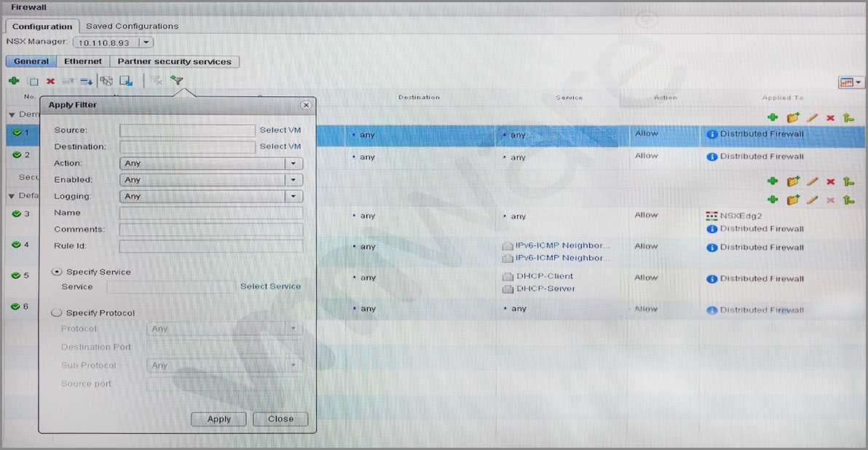The height and width of the screenshot is (450, 868).
Task: Switch to the Saved Configurations tab
Action: click(132, 26)
